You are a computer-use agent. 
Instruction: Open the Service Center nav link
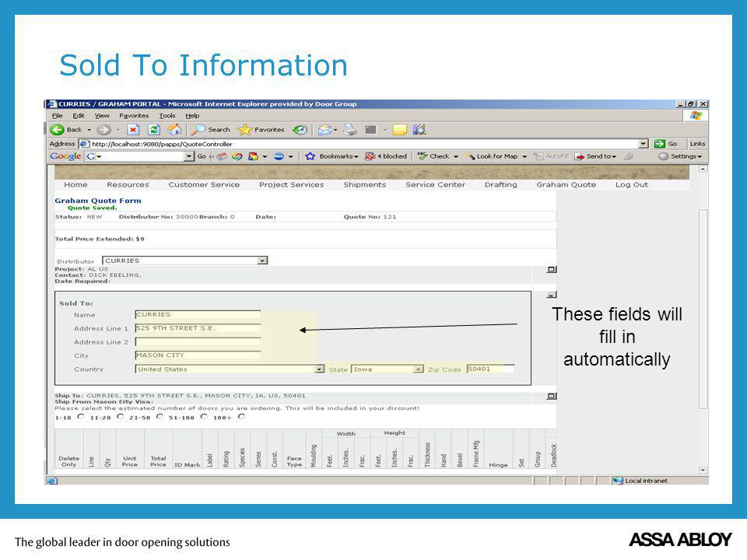[x=436, y=184]
